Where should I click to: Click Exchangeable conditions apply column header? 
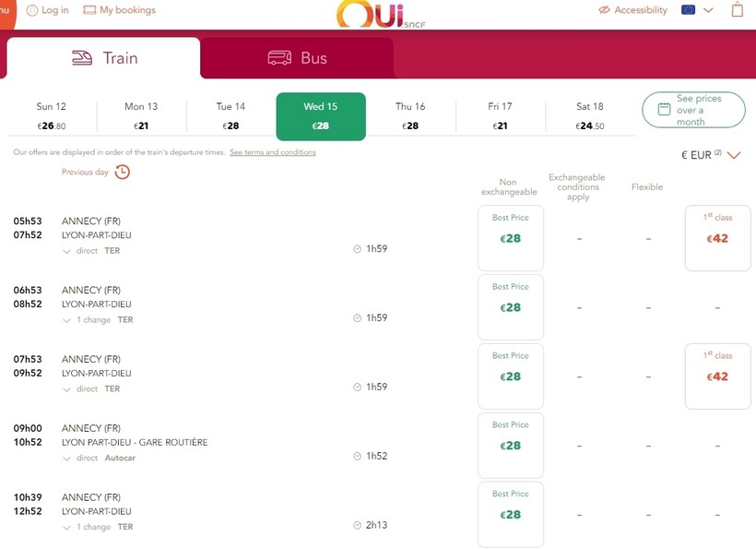click(577, 187)
